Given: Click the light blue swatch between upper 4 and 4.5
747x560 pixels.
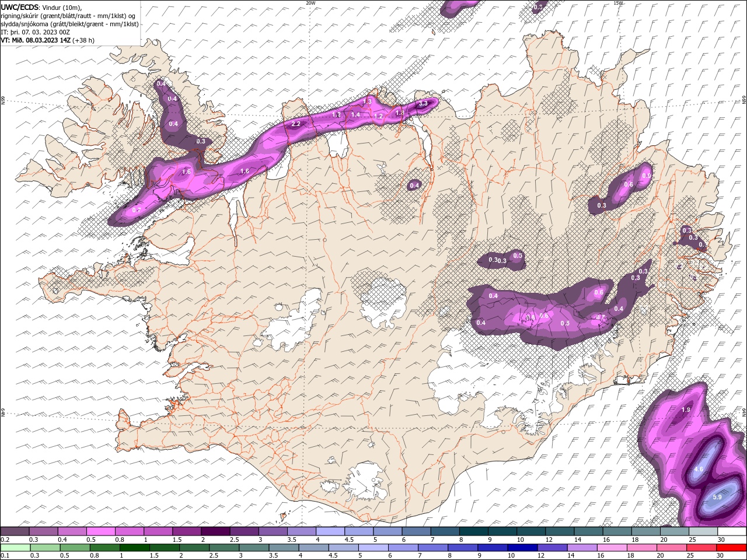Looking at the screenshot, I should click(x=330, y=531).
